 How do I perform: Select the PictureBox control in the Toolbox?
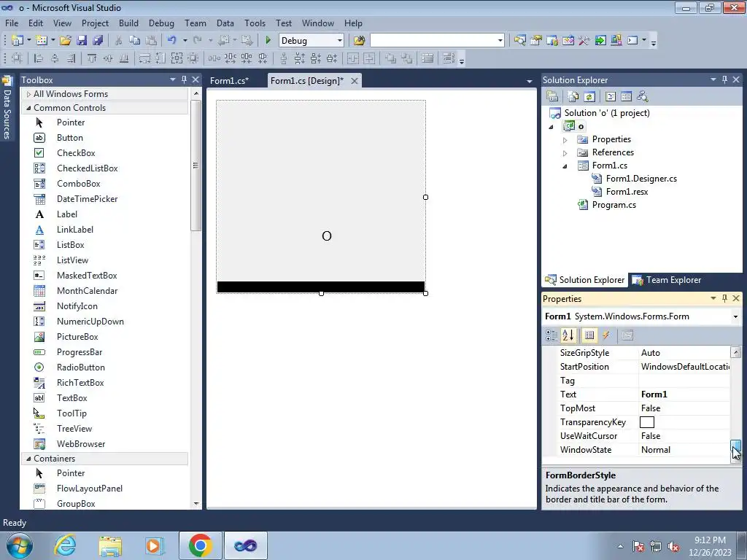coord(77,337)
